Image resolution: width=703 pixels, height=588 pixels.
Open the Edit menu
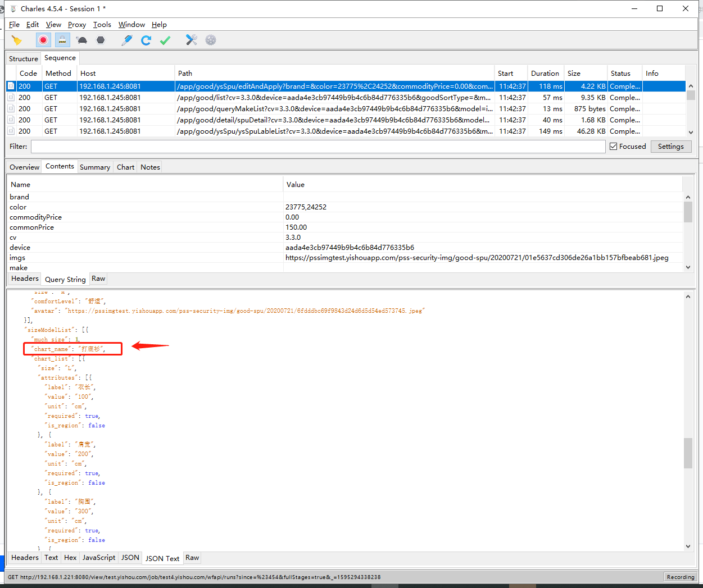click(33, 25)
